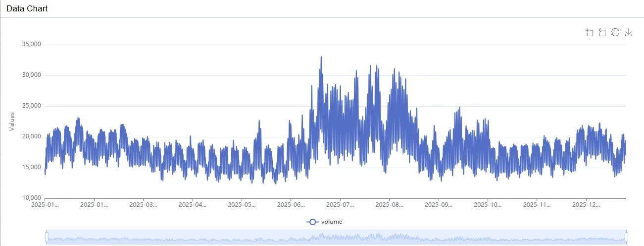Click the 20,000 y-axis label

click(32, 137)
